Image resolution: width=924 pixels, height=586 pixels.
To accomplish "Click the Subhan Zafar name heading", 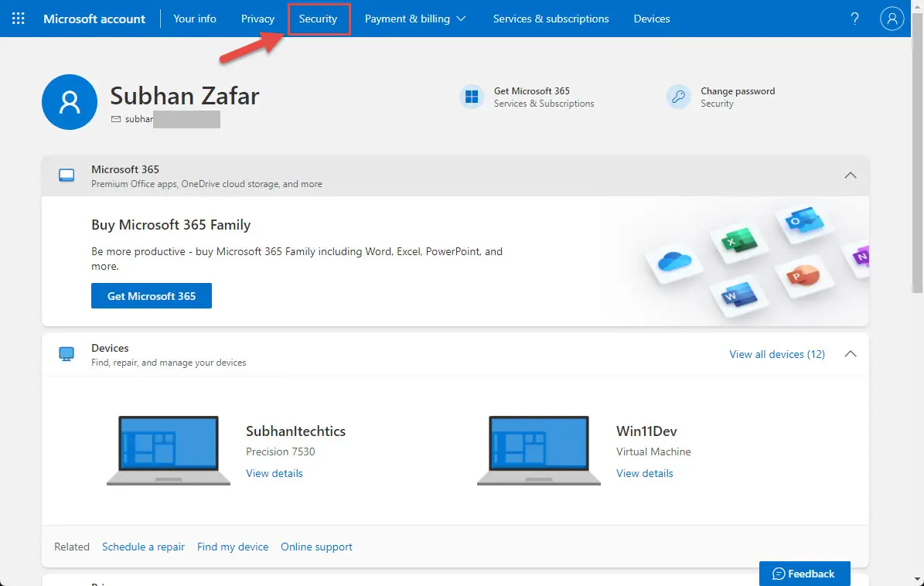I will click(x=185, y=96).
